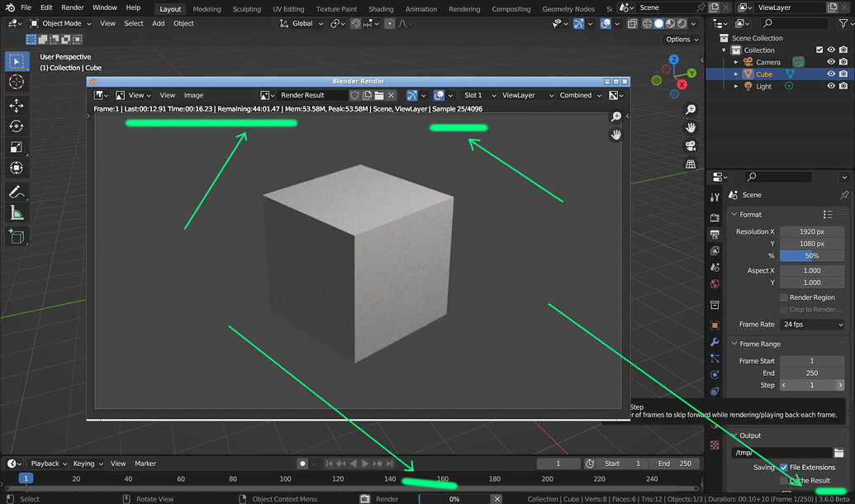Open Physics properties tab
Viewport: 855px width, 504px height.
pos(715,375)
